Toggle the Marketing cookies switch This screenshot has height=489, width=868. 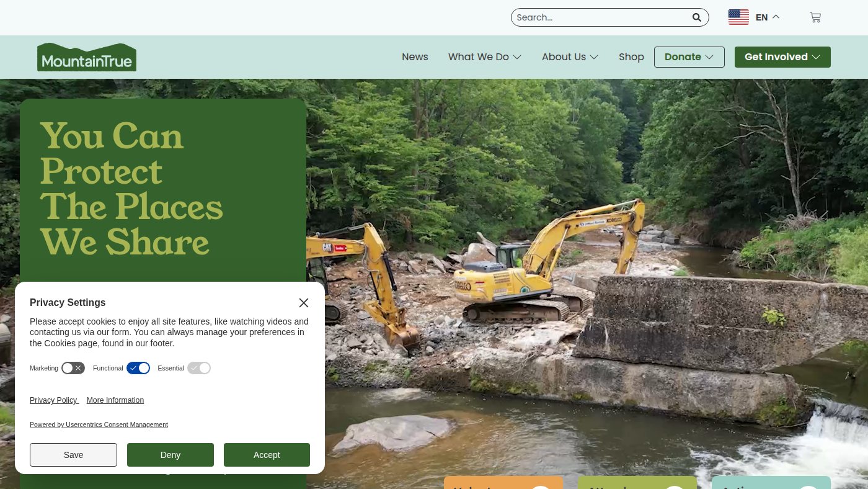(x=73, y=368)
